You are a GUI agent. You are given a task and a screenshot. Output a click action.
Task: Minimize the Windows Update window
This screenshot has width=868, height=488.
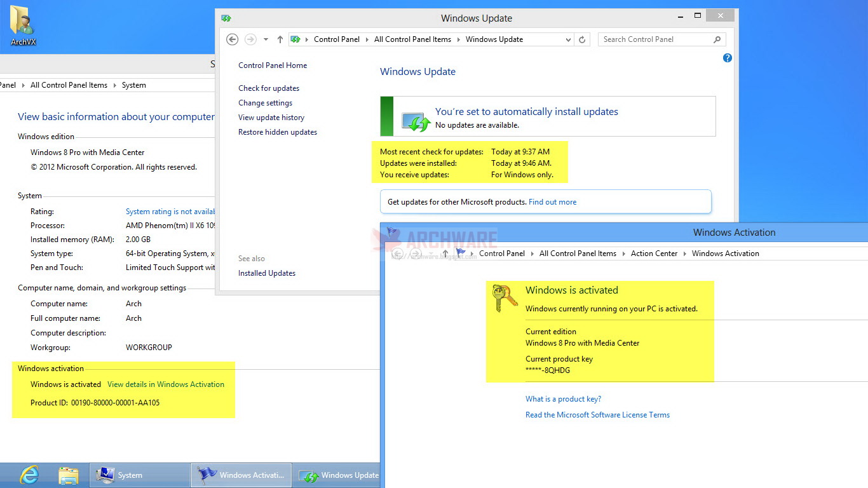coord(679,16)
